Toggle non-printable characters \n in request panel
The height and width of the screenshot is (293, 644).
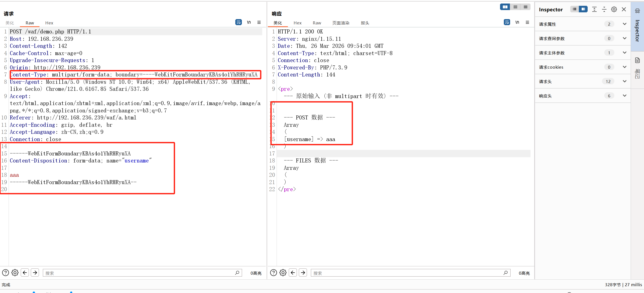click(249, 22)
